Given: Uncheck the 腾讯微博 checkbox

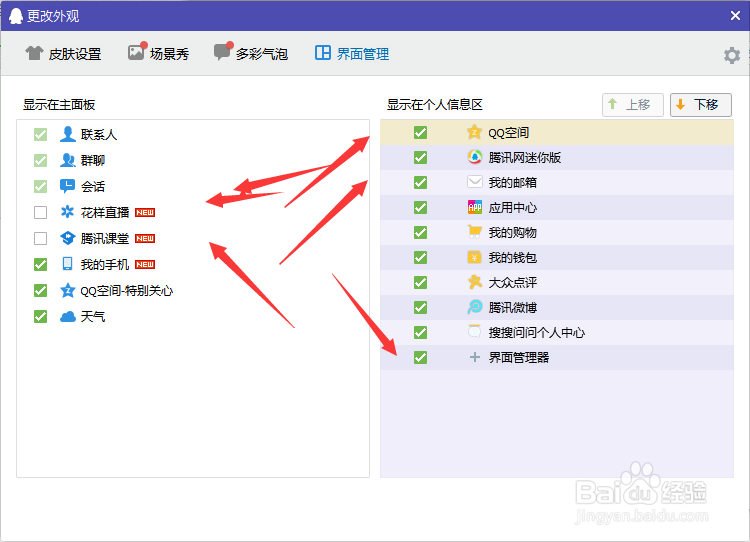Looking at the screenshot, I should [x=420, y=307].
